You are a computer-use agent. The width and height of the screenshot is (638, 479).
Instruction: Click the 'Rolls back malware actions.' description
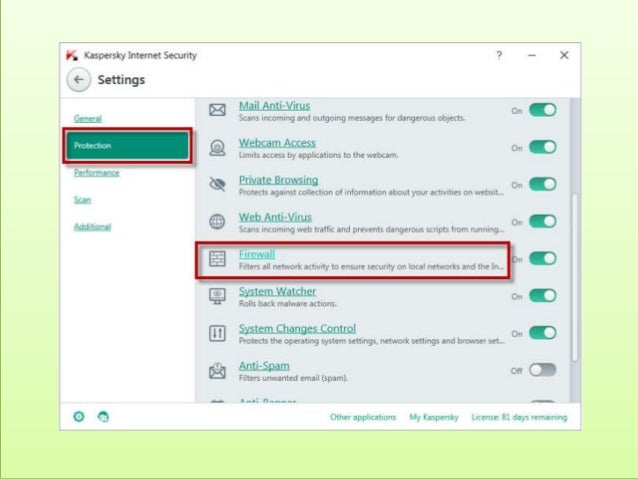point(288,304)
